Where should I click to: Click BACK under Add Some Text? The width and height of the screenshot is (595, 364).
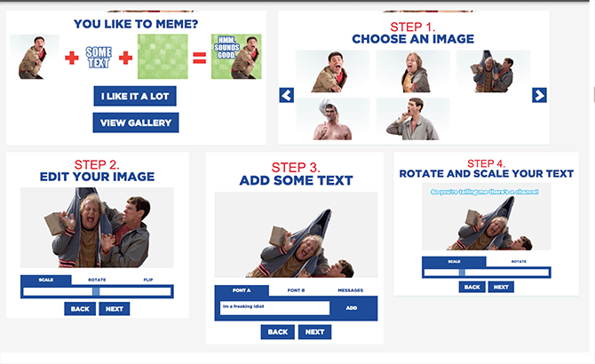click(x=278, y=332)
